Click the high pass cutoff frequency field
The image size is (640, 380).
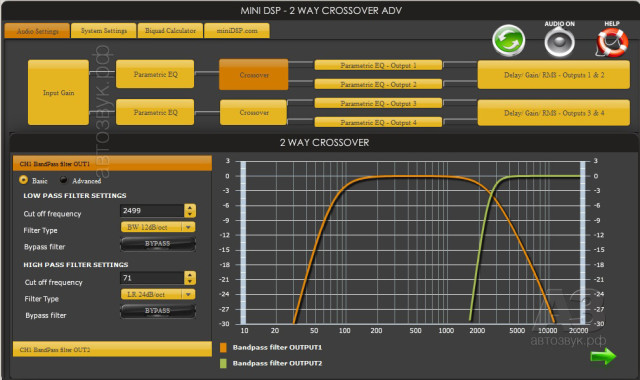click(152, 278)
